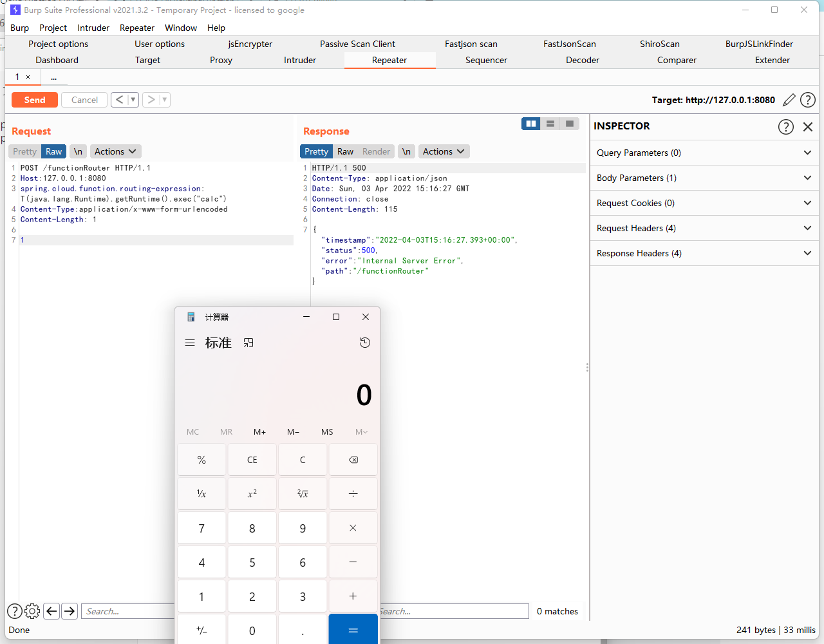This screenshot has width=824, height=644.
Task: Click calculator plus/minus sign key
Action: point(201,630)
